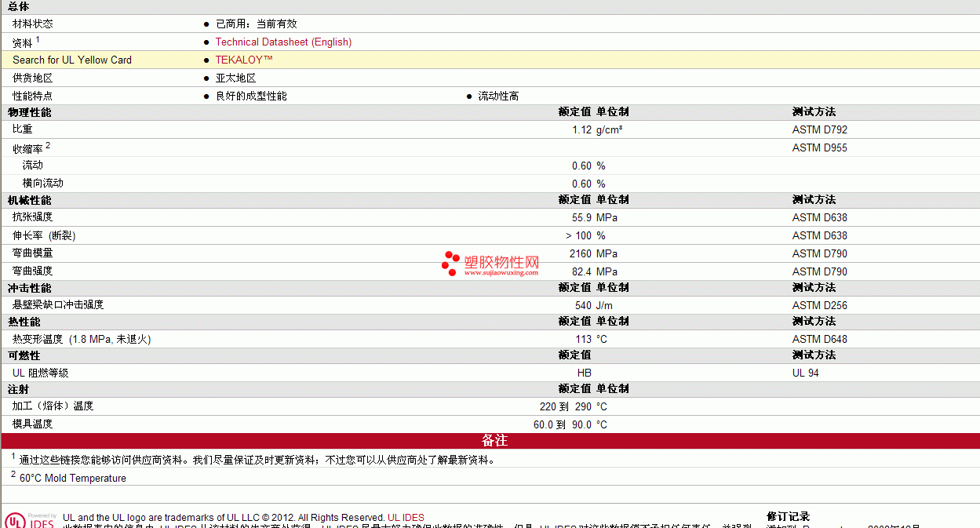Open the TEKALOY™ yellow card link
This screenshot has height=528, width=980.
pos(244,60)
